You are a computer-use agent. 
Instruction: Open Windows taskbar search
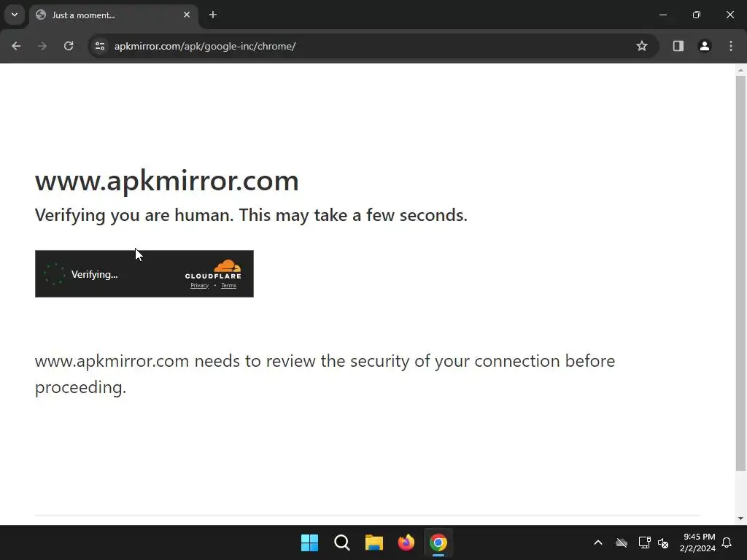click(341, 542)
